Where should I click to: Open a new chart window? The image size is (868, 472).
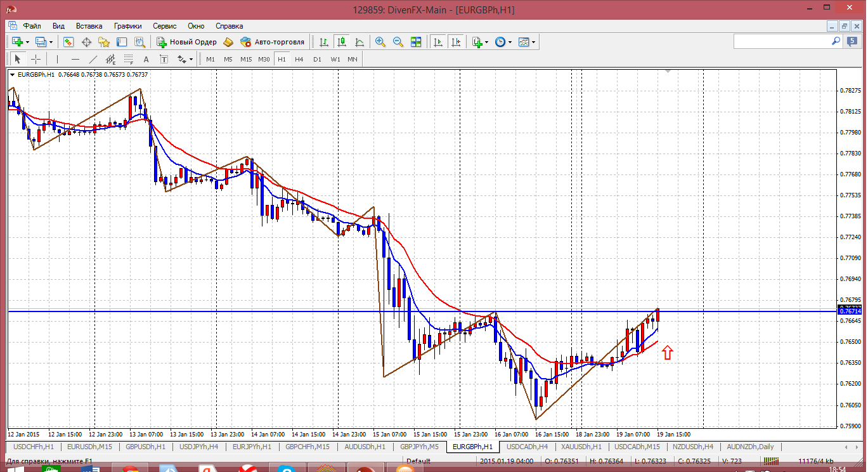pyautogui.click(x=16, y=42)
